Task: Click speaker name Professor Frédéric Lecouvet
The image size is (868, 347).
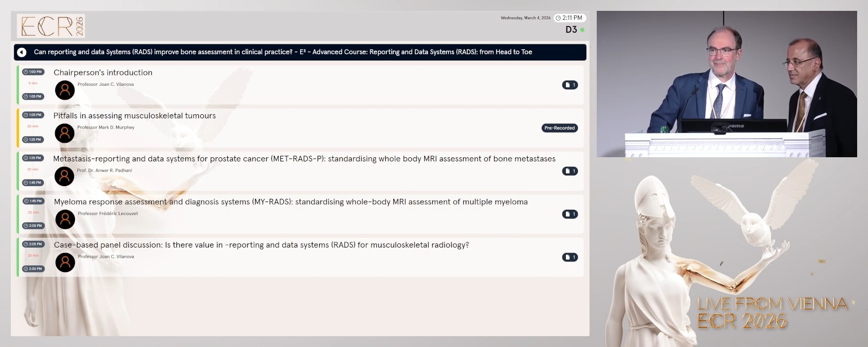Action: point(108,213)
